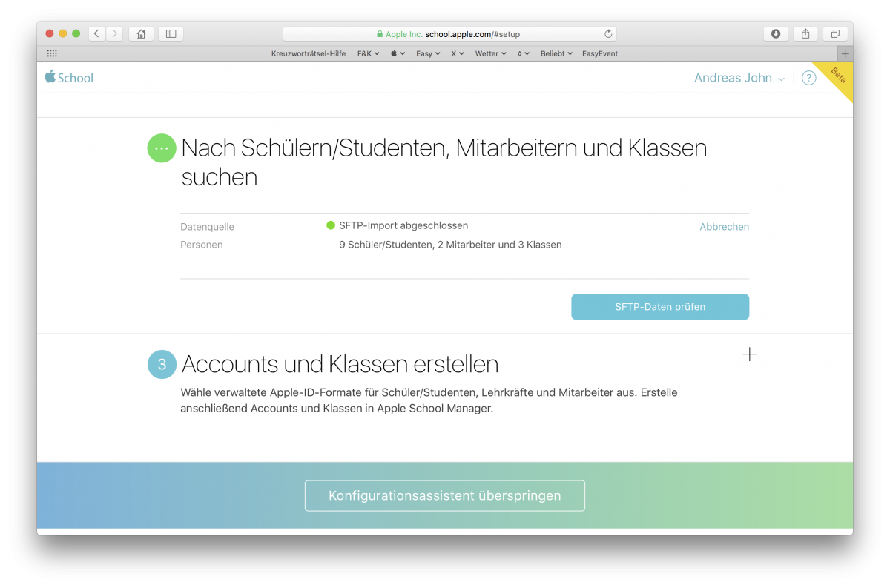Image resolution: width=890 pixels, height=588 pixels.
Task: Open the X bookmarks folder
Action: click(x=458, y=53)
